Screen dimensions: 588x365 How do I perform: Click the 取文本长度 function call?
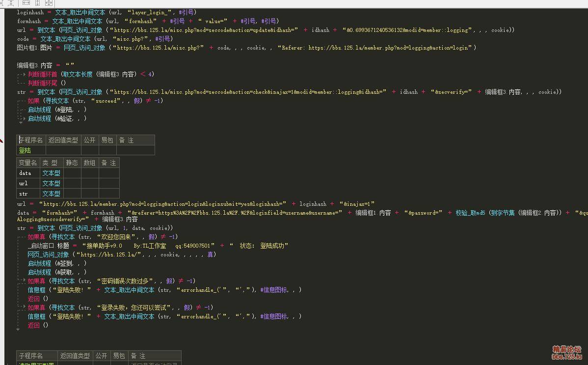(77, 74)
